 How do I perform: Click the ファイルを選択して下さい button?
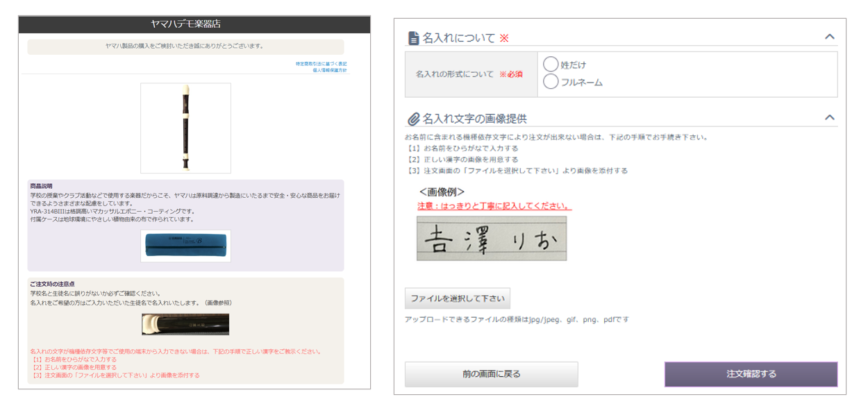click(458, 298)
